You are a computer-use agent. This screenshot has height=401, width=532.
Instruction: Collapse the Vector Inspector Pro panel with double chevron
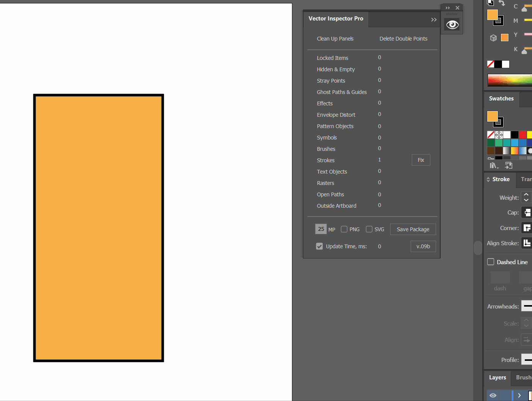(448, 8)
